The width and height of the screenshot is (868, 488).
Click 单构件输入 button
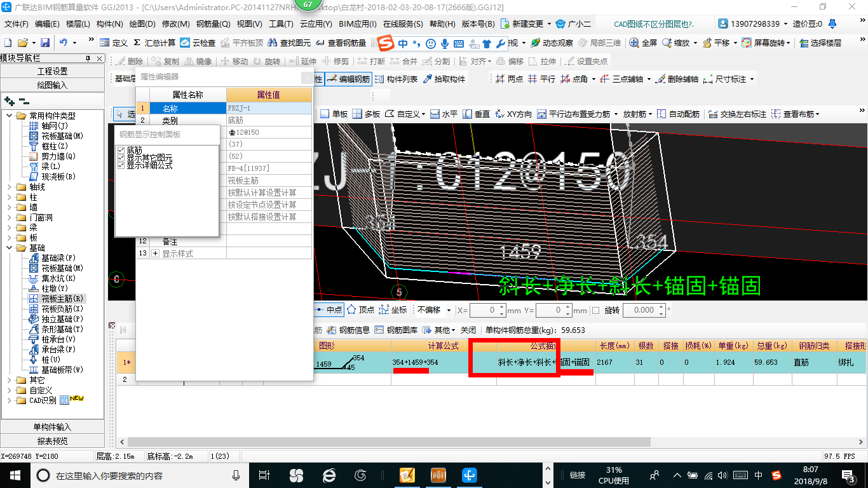pyautogui.click(x=52, y=427)
